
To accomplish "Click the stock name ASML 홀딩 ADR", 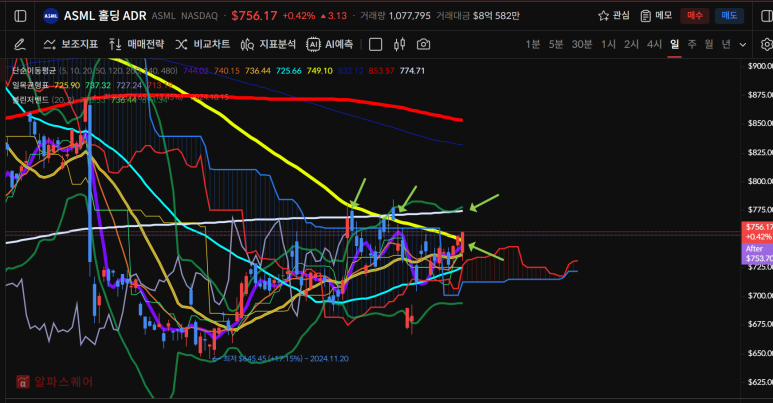I will (x=105, y=16).
